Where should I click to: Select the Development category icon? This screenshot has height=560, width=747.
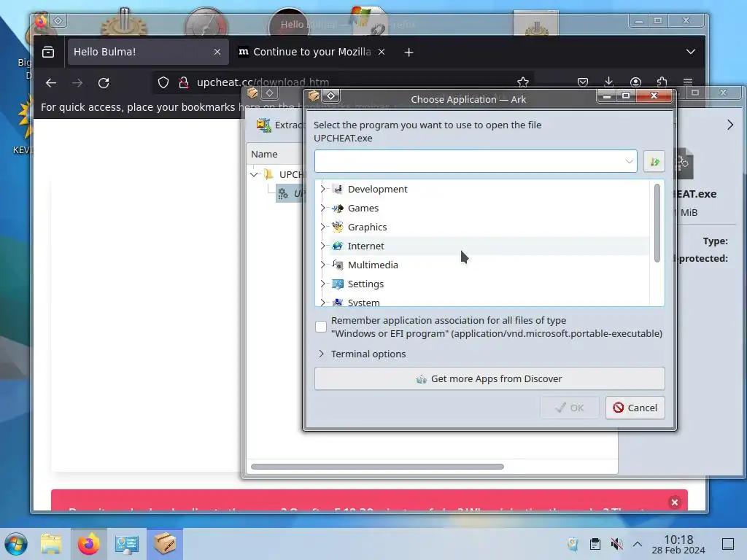click(x=337, y=189)
